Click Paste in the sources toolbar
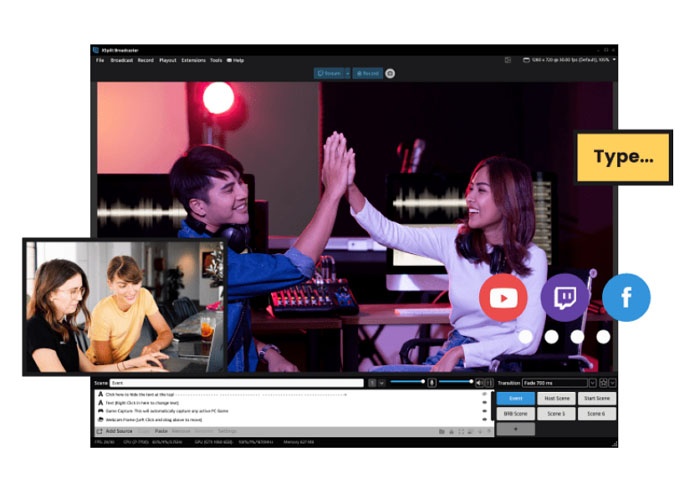 161,431
